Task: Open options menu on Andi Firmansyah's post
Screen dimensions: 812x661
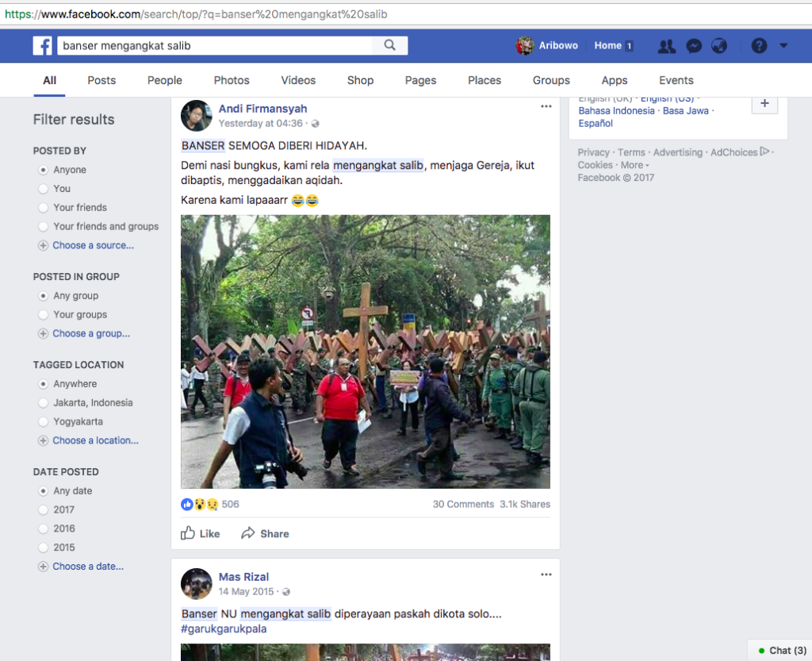Action: pyautogui.click(x=546, y=106)
